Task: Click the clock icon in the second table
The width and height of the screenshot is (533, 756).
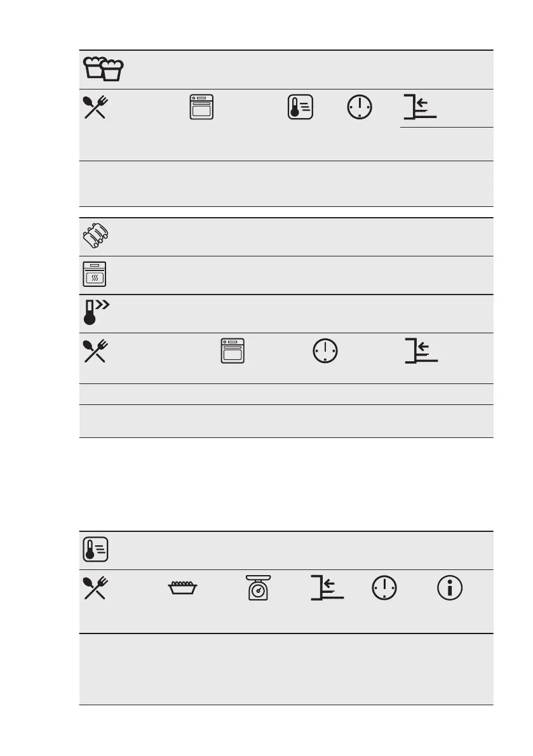Action: tap(325, 350)
